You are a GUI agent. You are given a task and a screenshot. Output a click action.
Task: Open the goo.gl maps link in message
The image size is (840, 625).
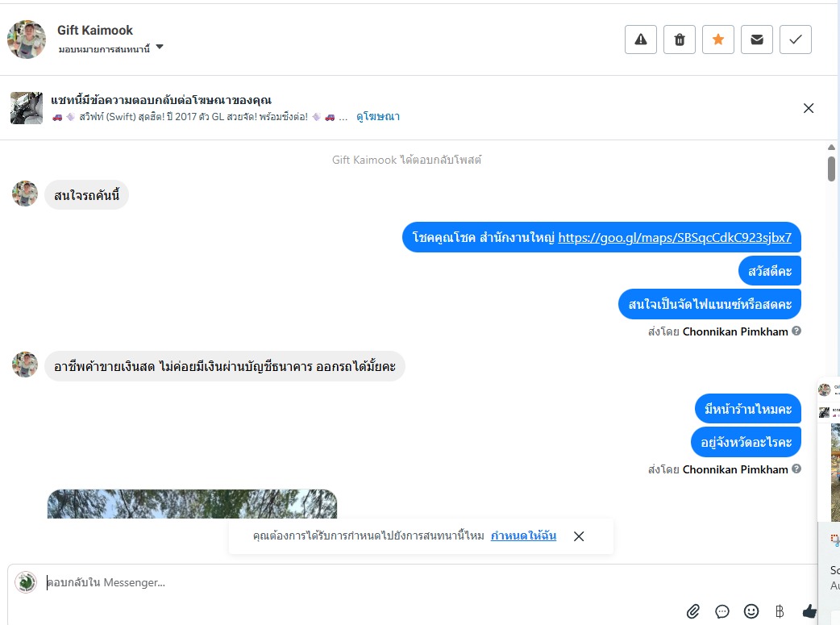(x=675, y=237)
